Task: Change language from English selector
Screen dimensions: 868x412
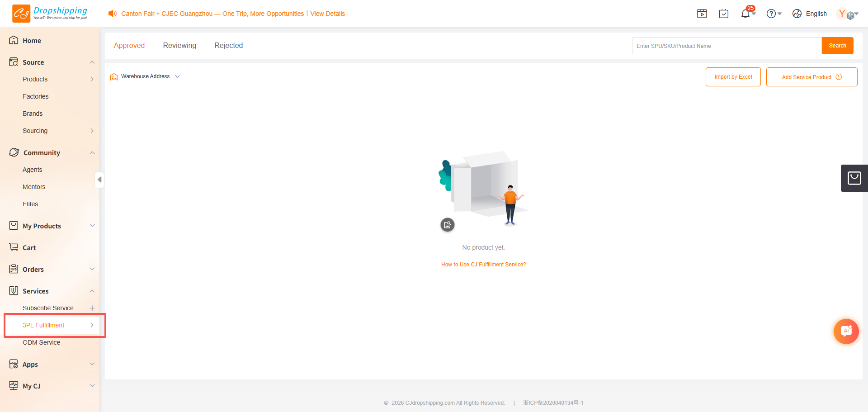Action: tap(810, 14)
